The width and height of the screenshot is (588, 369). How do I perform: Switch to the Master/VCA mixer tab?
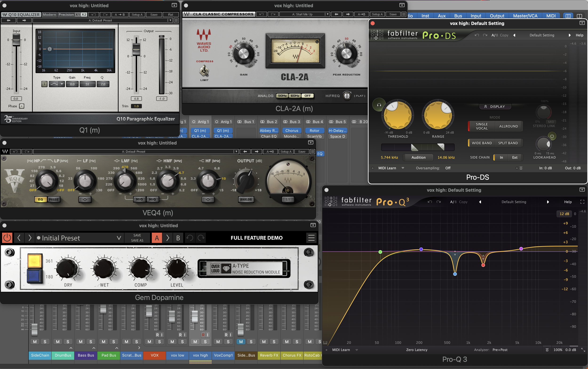[x=525, y=16]
